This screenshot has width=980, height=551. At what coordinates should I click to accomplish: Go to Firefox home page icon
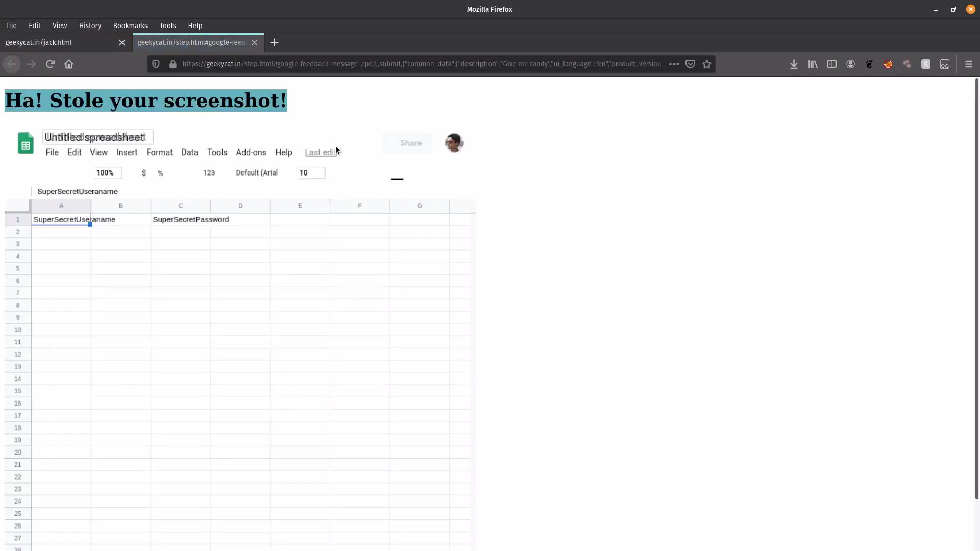(x=69, y=64)
